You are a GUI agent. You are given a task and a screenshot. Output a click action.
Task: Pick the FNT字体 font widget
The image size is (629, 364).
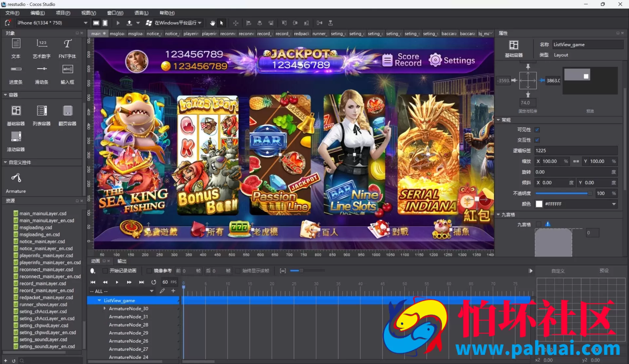tap(67, 49)
